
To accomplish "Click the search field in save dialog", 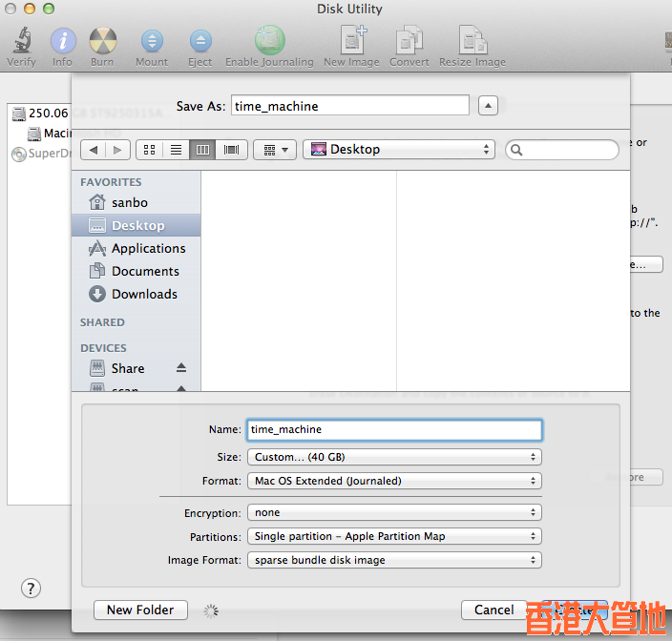I will [x=562, y=150].
